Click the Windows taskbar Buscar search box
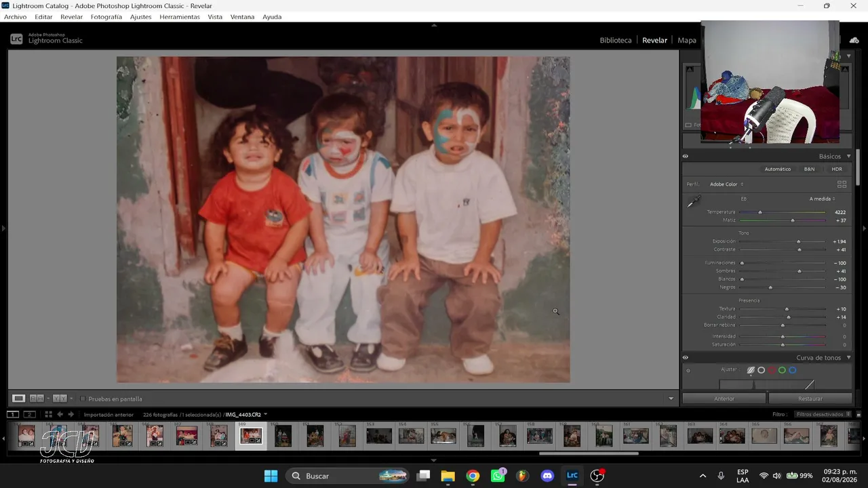 (349, 476)
